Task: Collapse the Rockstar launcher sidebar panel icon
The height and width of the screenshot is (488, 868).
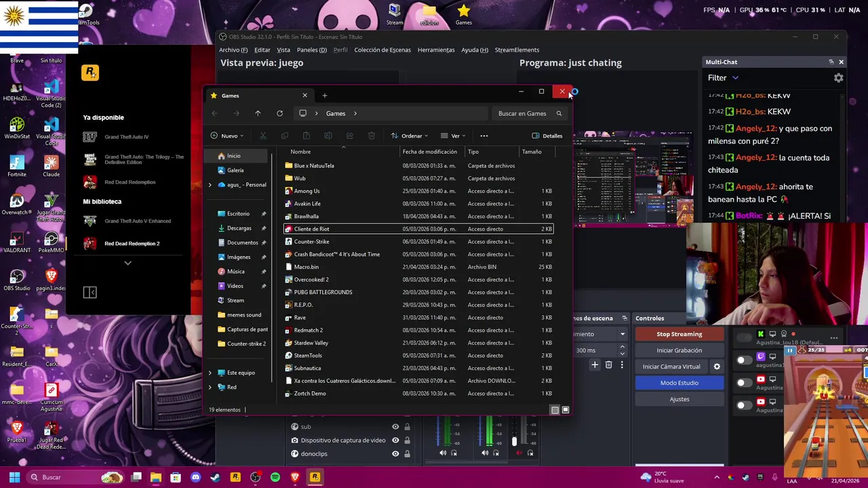Action: tap(90, 292)
